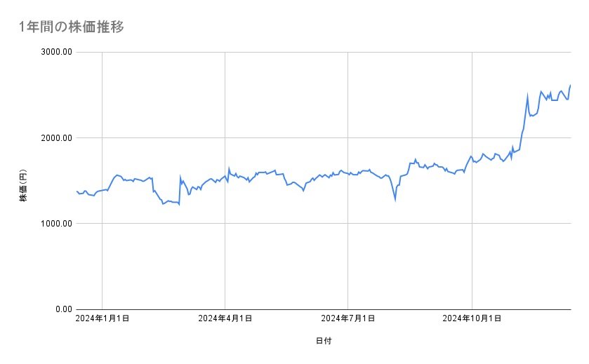Click the blue line's far-left starting point
Image resolution: width=589 pixels, height=364 pixels.
(76, 191)
